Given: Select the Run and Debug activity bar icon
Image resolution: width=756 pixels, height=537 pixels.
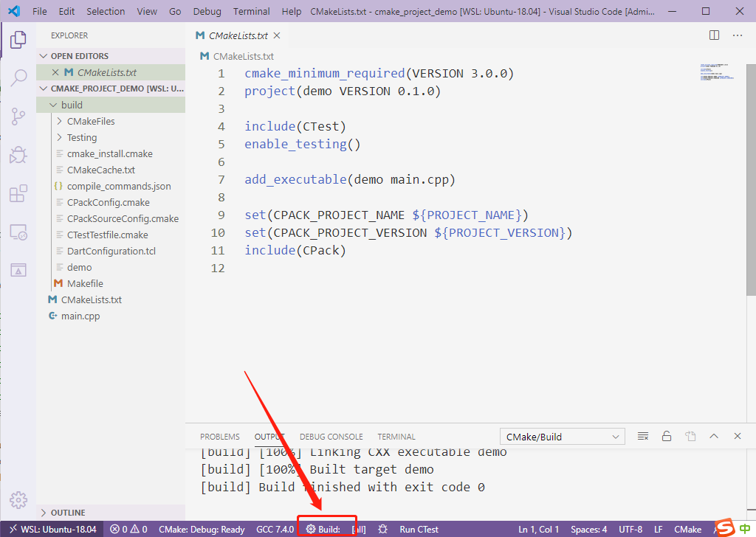Looking at the screenshot, I should [x=18, y=155].
